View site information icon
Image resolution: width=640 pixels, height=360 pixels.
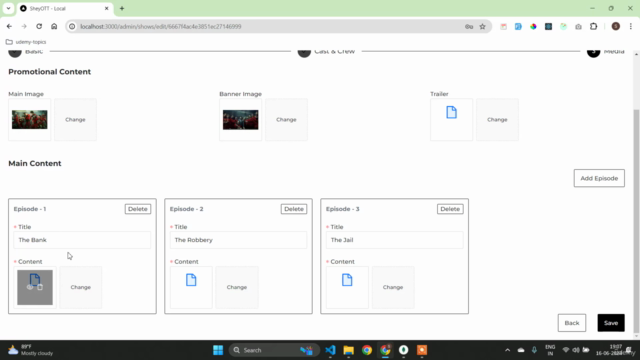72,27
